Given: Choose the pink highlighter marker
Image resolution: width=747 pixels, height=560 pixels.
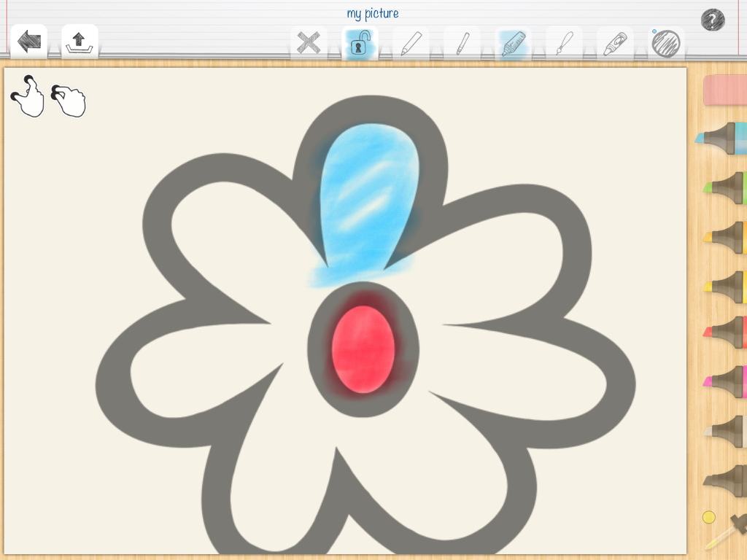Looking at the screenshot, I should point(725,381).
